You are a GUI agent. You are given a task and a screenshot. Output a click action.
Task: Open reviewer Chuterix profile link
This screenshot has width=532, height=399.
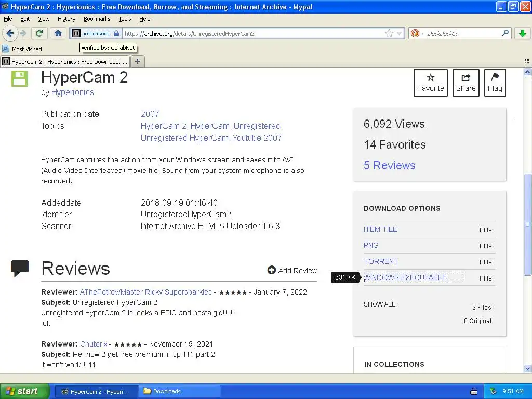tap(94, 344)
